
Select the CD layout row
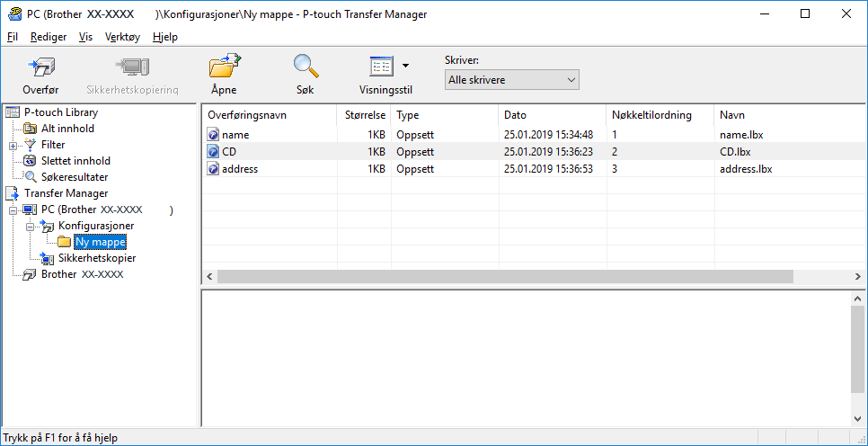(533, 151)
